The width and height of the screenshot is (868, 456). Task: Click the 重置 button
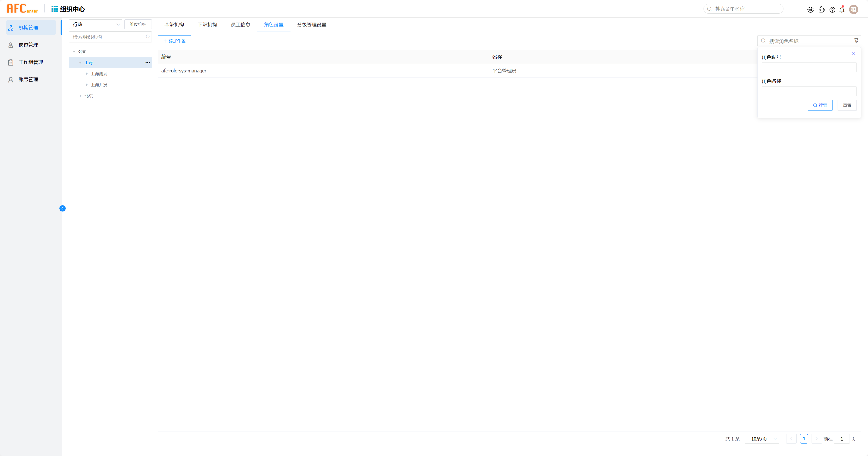click(847, 105)
